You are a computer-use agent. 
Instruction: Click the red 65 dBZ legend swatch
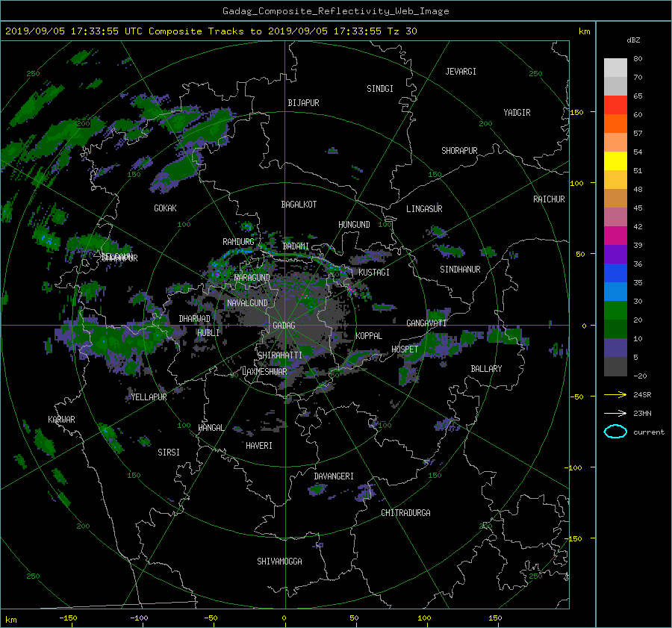615,105
